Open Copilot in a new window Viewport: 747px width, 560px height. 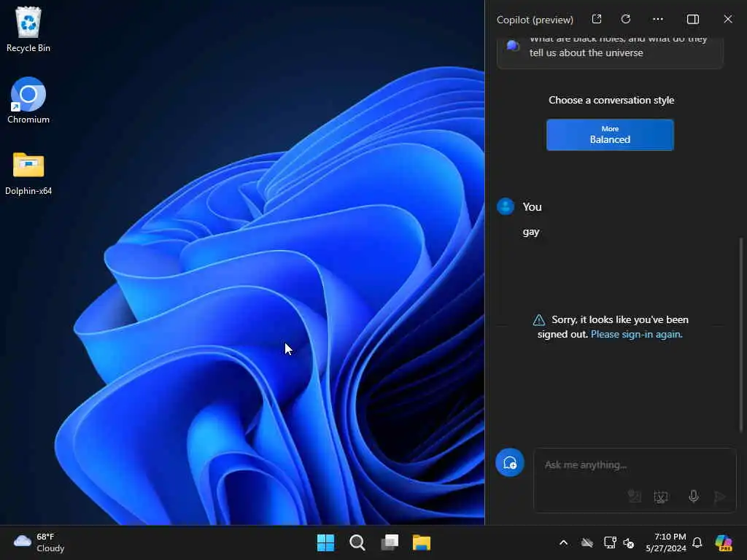pyautogui.click(x=597, y=19)
